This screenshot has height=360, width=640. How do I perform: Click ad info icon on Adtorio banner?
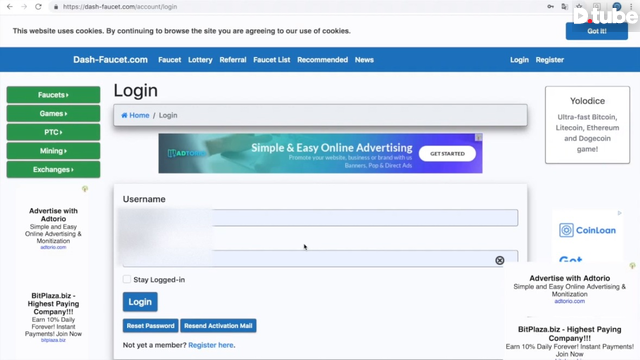point(479,137)
